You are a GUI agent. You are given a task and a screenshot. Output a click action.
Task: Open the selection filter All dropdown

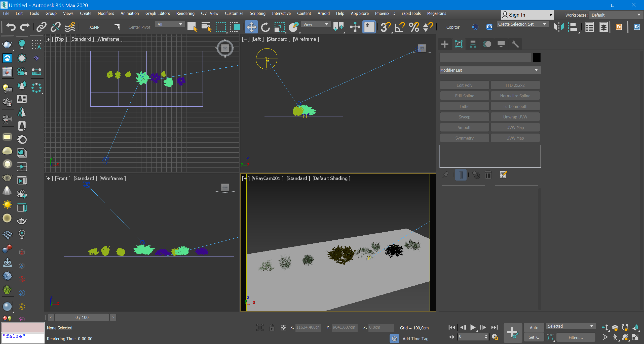pos(170,24)
